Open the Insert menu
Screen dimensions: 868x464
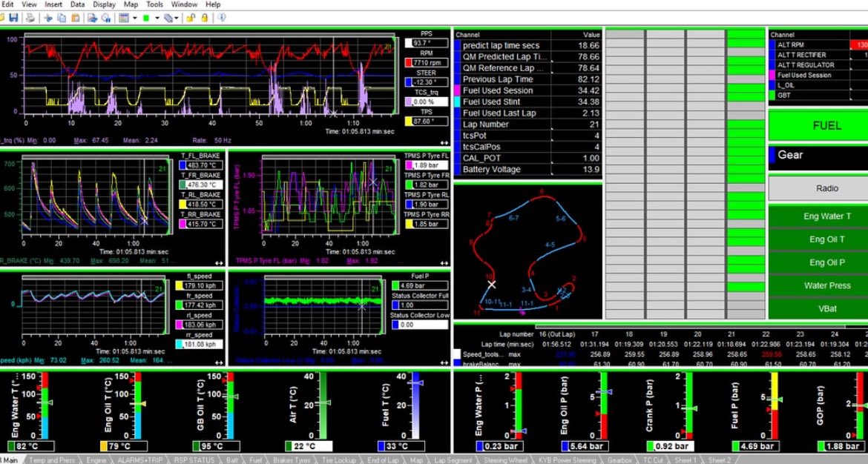pyautogui.click(x=53, y=4)
